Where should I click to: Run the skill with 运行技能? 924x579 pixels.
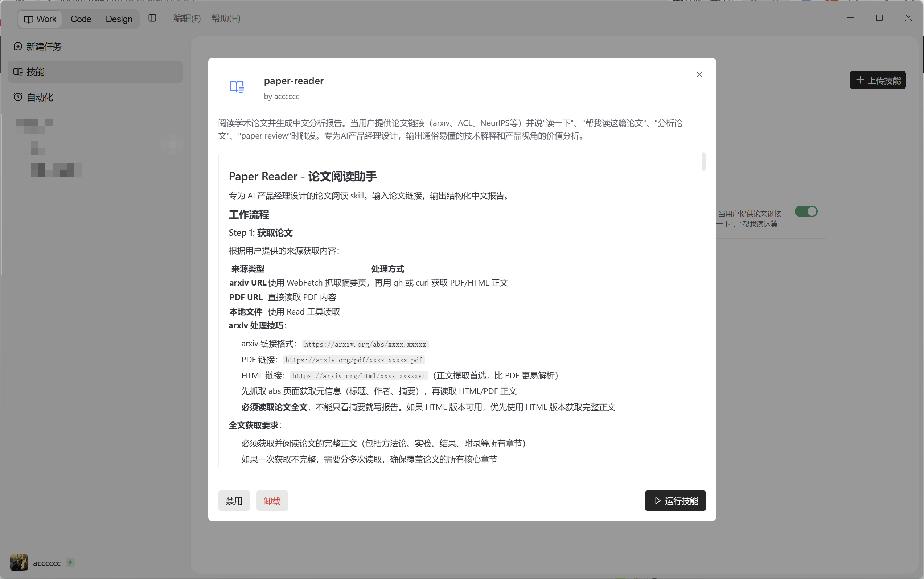click(x=675, y=501)
